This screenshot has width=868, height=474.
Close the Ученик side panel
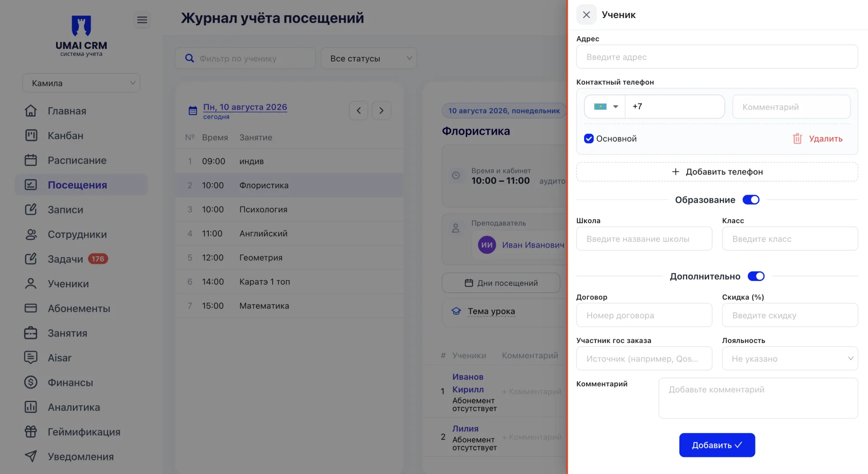point(586,15)
